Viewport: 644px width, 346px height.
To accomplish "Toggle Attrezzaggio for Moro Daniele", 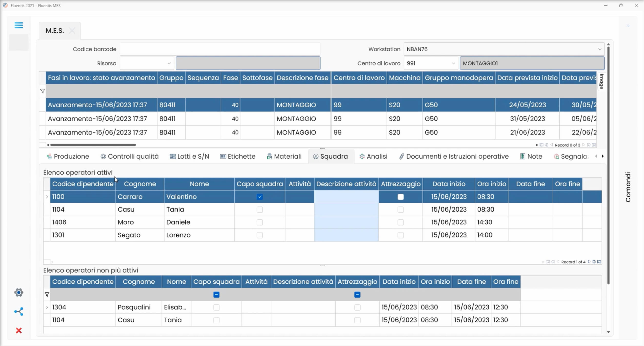I will 401,222.
